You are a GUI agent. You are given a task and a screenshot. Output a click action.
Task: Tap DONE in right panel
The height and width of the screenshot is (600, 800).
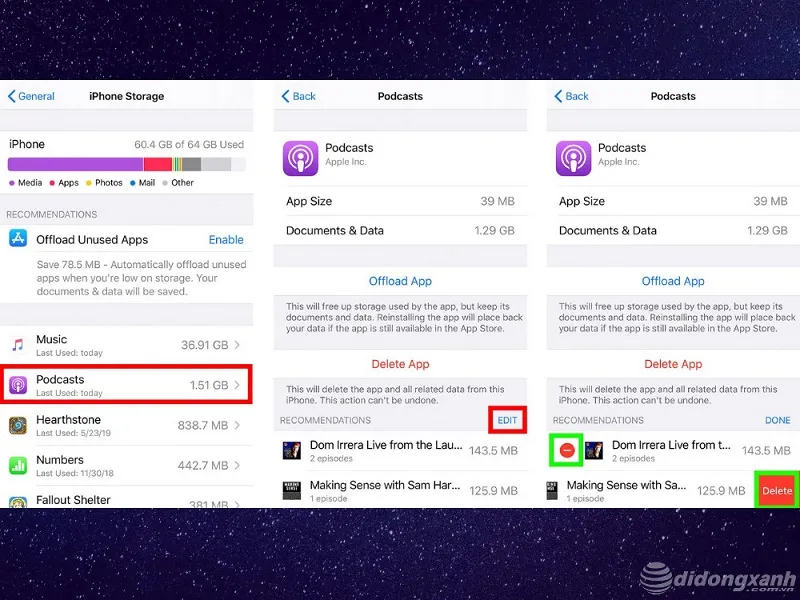pos(778,420)
